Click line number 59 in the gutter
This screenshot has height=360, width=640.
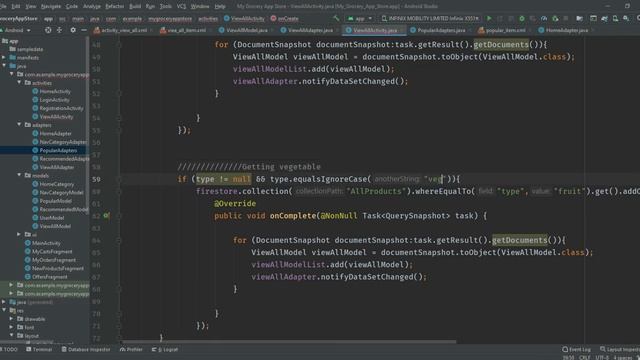[x=96, y=179]
